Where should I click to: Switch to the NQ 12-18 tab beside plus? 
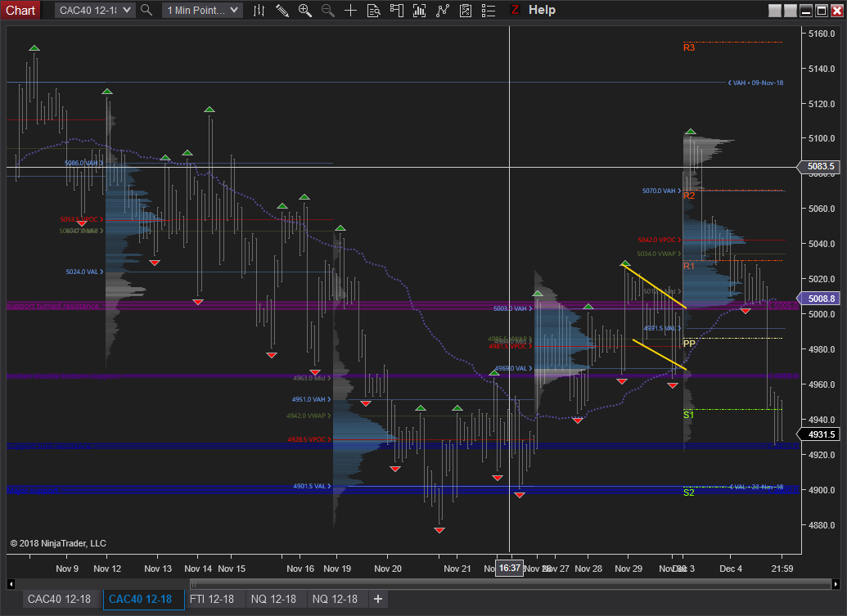pyautogui.click(x=335, y=600)
